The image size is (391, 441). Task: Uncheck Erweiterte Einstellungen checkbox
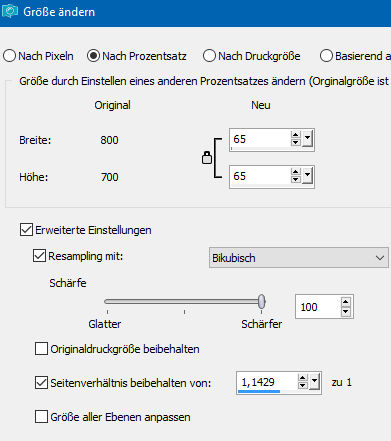coord(26,230)
